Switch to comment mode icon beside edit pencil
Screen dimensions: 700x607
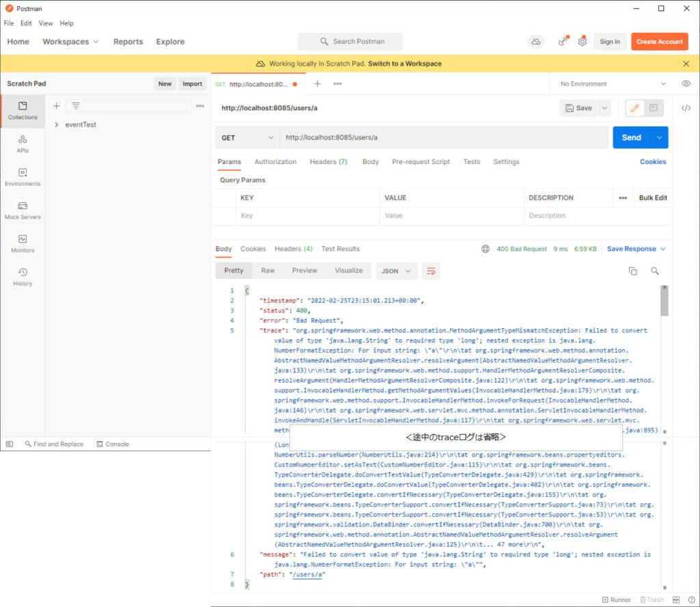[654, 108]
